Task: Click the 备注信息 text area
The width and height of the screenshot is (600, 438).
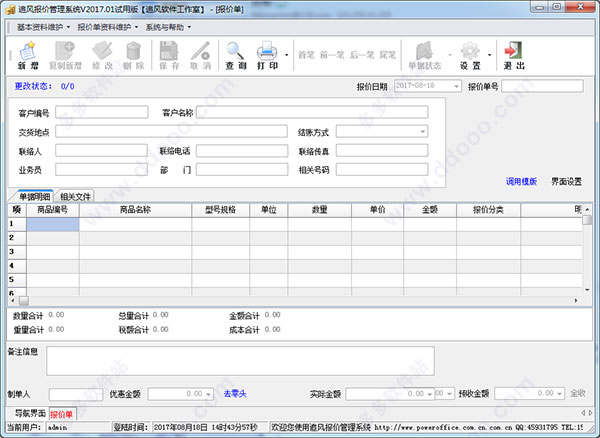Action: coord(240,361)
